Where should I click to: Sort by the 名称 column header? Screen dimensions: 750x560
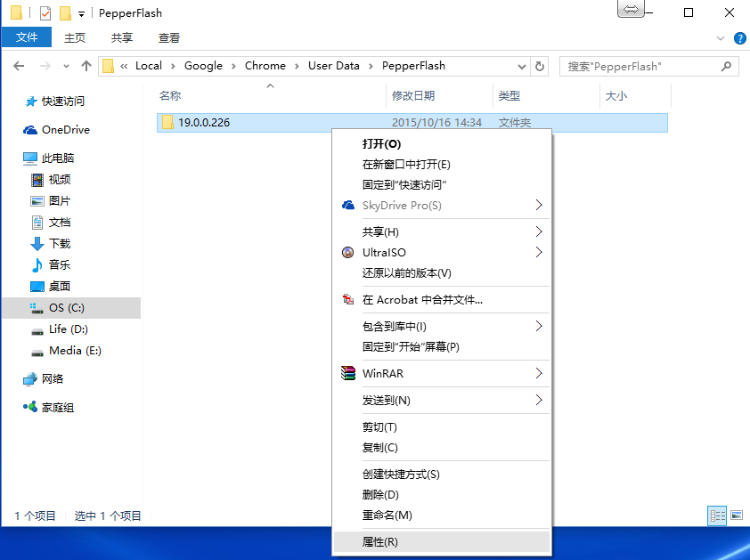point(271,95)
